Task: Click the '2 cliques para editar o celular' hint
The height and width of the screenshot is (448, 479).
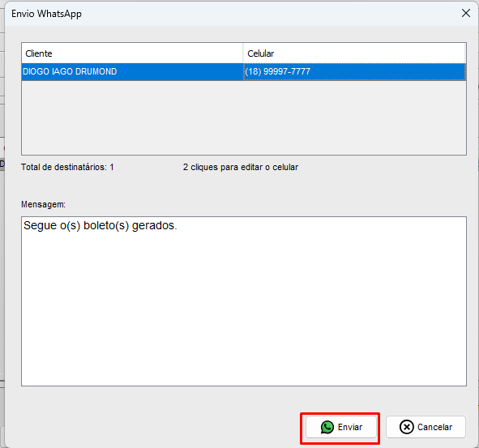Action: 241,168
